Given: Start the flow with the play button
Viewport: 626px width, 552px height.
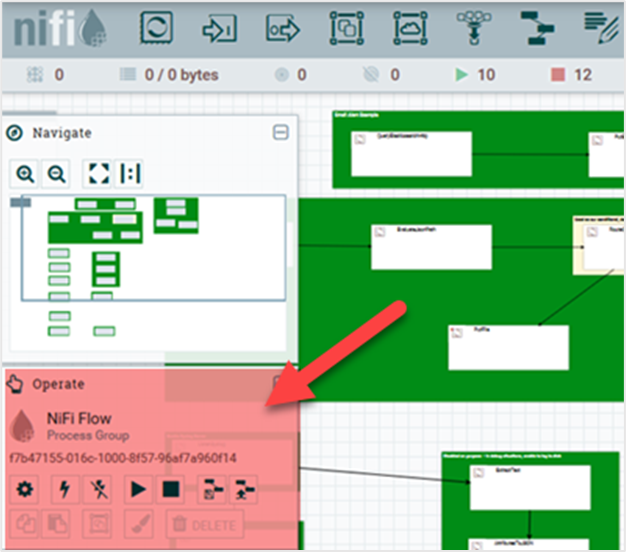Looking at the screenshot, I should pyautogui.click(x=137, y=490).
